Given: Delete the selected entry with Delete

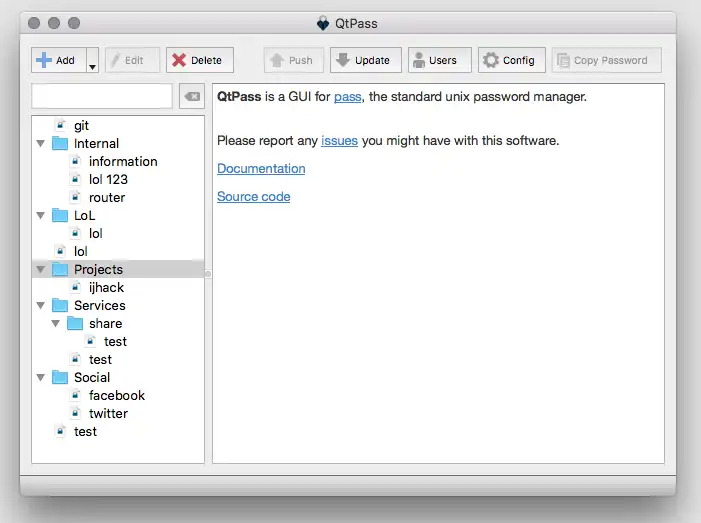Looking at the screenshot, I should pos(200,60).
